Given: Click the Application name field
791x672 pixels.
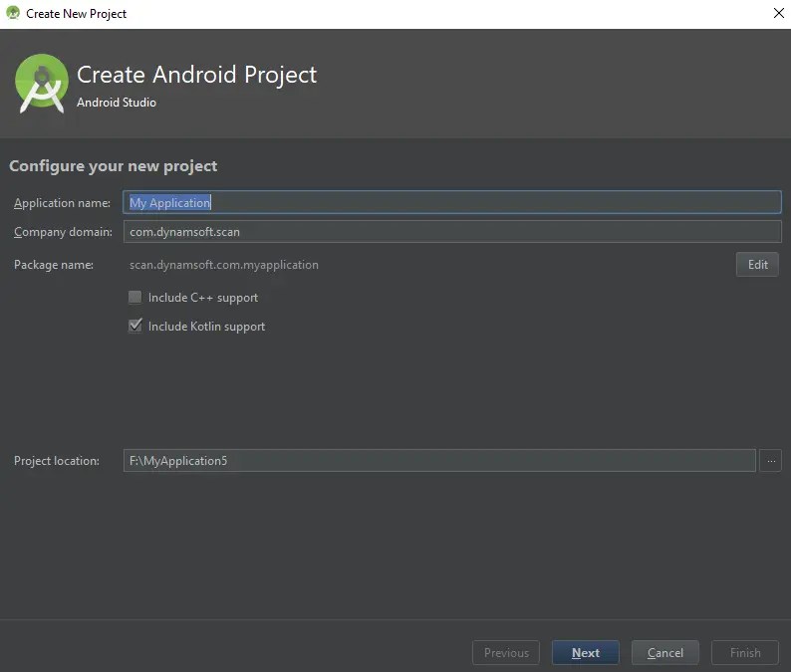Looking at the screenshot, I should point(452,202).
